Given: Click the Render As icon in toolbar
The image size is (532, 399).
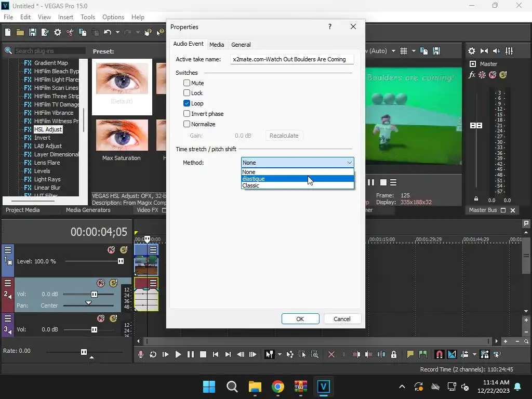Looking at the screenshot, I should 45,32.
